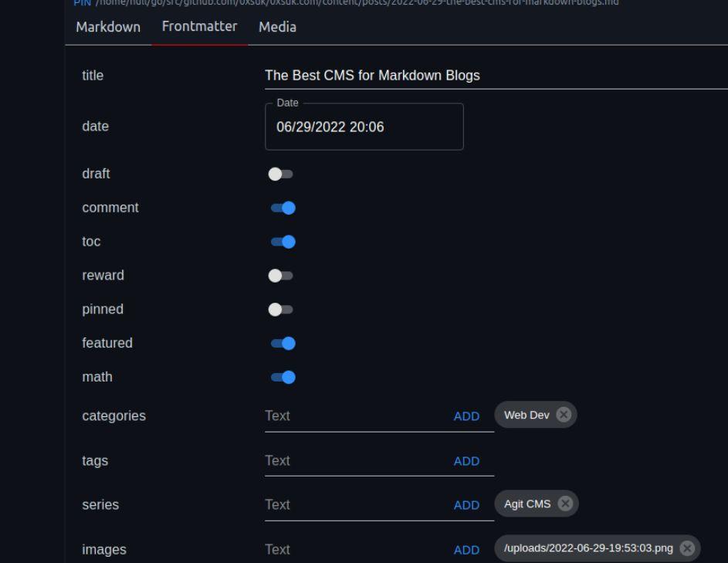The height and width of the screenshot is (563, 728).
Task: Switch to the Markdown tab
Action: (108, 27)
